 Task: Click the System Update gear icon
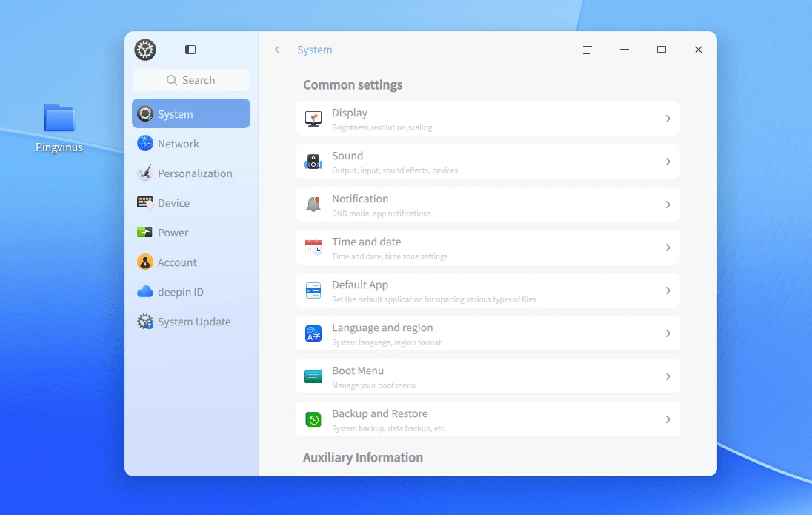145,322
